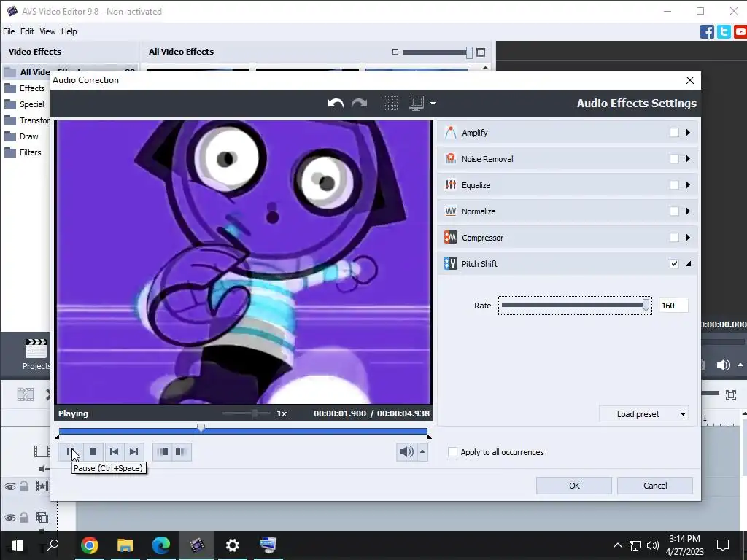Click the previous scene button
Screen dimensions: 747x560
coord(163,451)
